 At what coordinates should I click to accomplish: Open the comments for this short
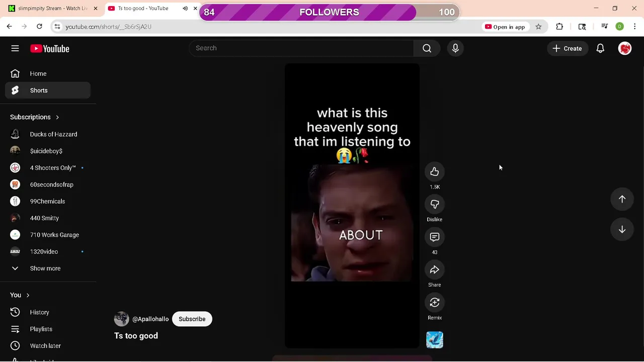coord(435,237)
